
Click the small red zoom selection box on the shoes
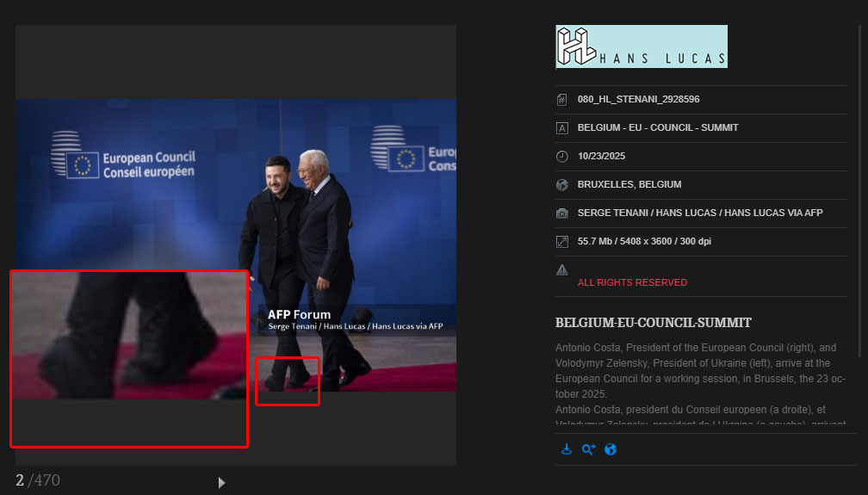[288, 381]
